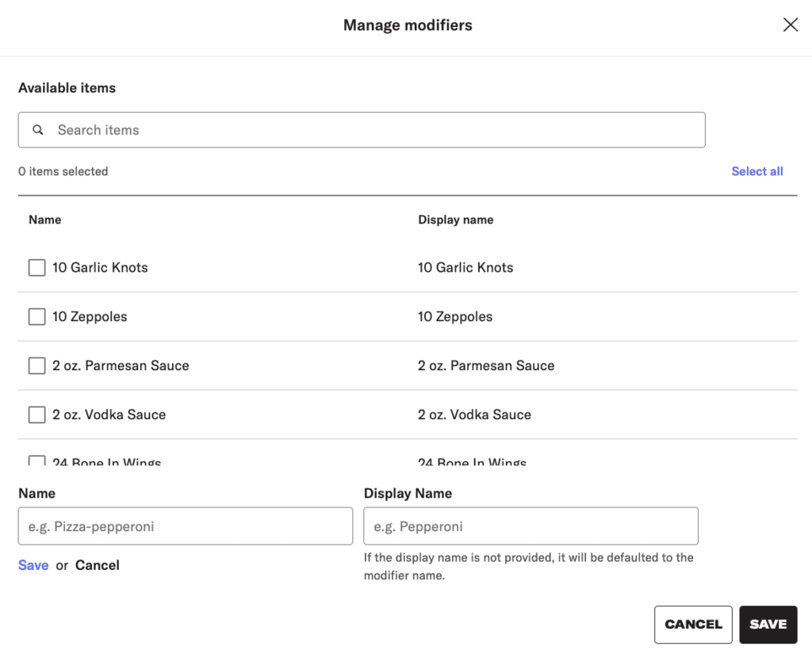This screenshot has width=812, height=650.
Task: Check the 10 Garlic Knots checkbox
Action: [x=36, y=268]
